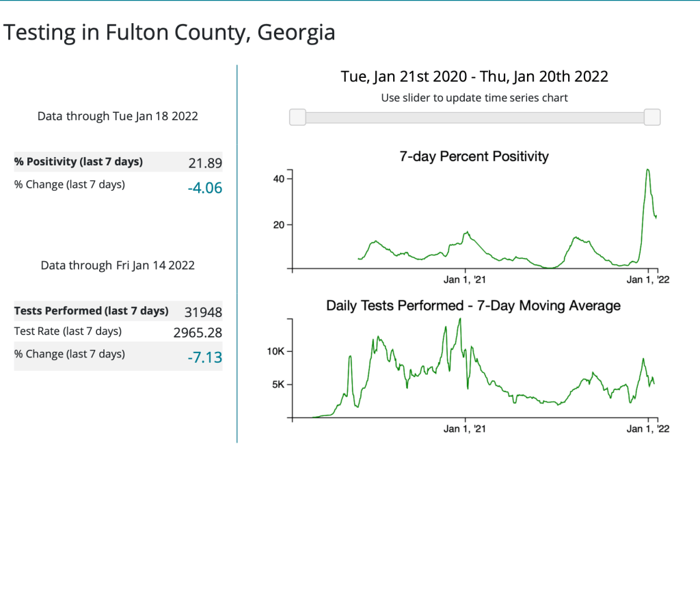Click the '% Positivity (last 7 days)' row label
This screenshot has width=700, height=591.
click(79, 162)
